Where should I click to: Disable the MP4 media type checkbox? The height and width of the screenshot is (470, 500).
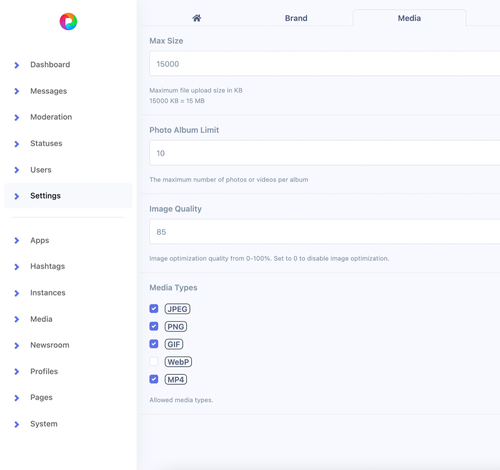154,379
